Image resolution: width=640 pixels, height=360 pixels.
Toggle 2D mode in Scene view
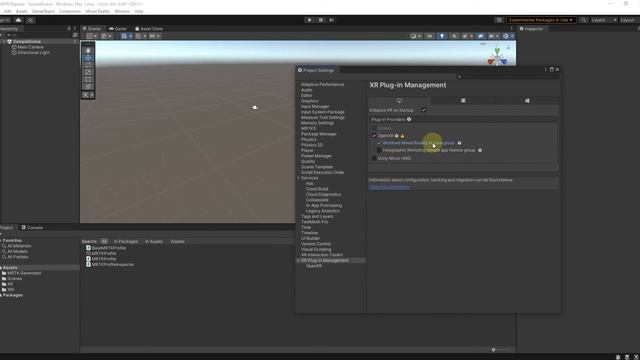click(430, 36)
